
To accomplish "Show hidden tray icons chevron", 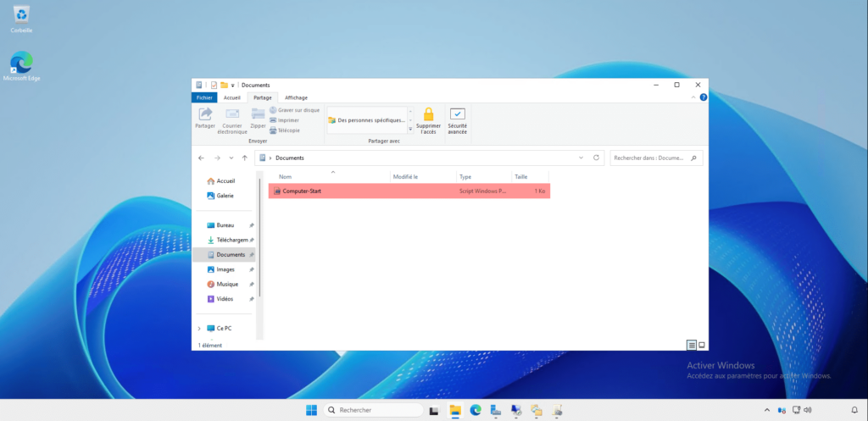I will (x=766, y=411).
